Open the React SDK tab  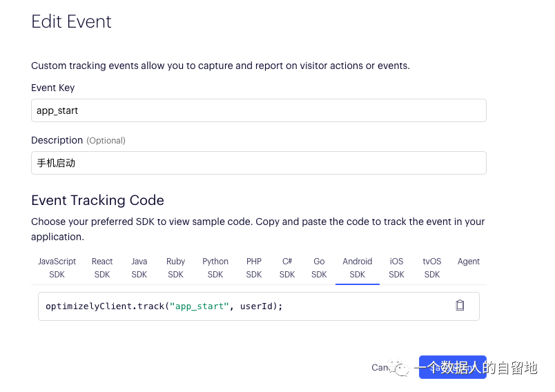pyautogui.click(x=102, y=268)
